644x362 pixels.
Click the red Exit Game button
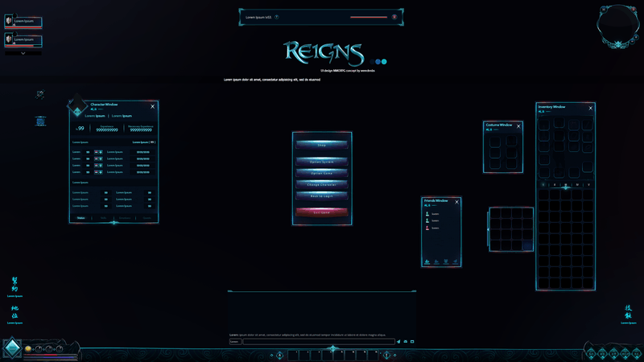point(321,212)
